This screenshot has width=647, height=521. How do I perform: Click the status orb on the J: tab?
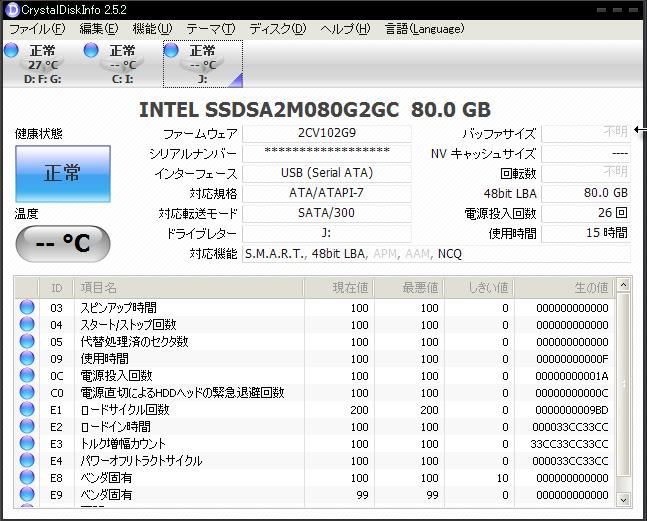point(171,50)
